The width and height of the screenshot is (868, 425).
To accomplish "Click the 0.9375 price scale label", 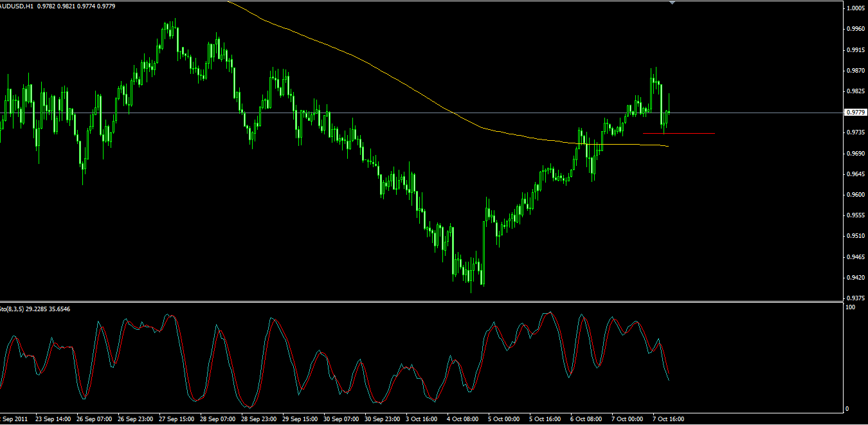I will pos(856,298).
